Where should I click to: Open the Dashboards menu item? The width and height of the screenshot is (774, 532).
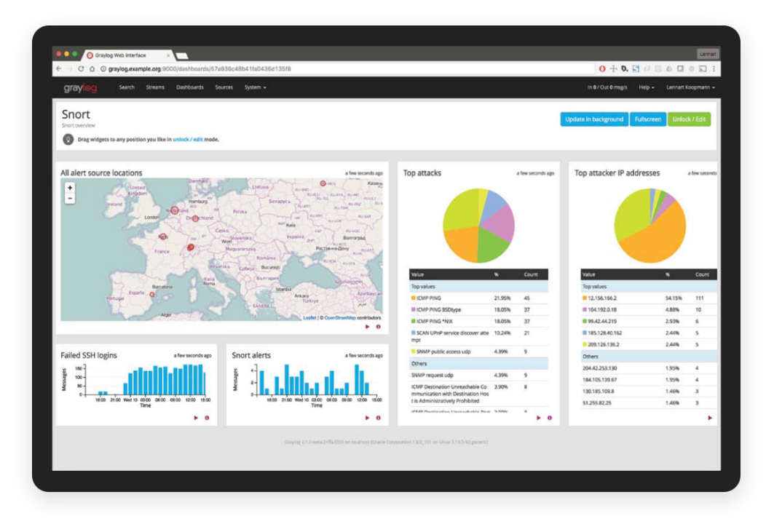189,87
